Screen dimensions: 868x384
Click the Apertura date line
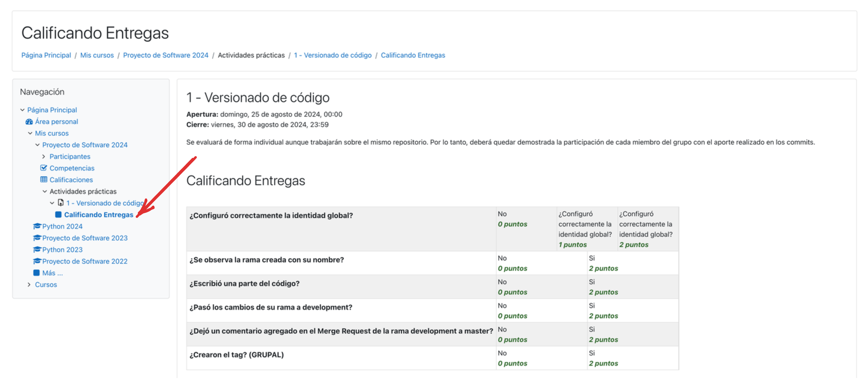tap(264, 114)
